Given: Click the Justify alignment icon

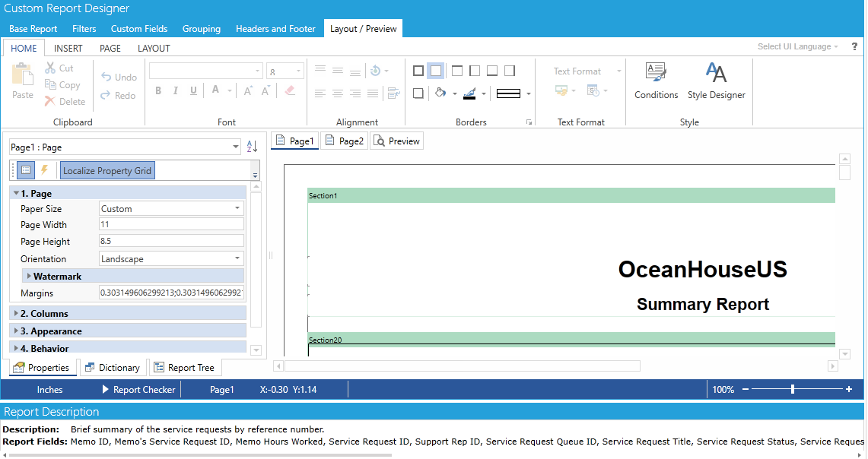Looking at the screenshot, I should coord(373,93).
